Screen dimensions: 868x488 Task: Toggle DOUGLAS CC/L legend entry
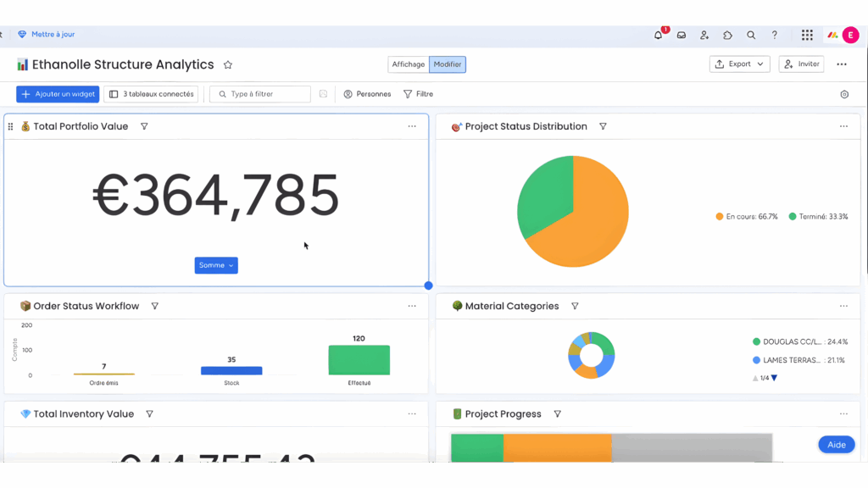pos(800,342)
